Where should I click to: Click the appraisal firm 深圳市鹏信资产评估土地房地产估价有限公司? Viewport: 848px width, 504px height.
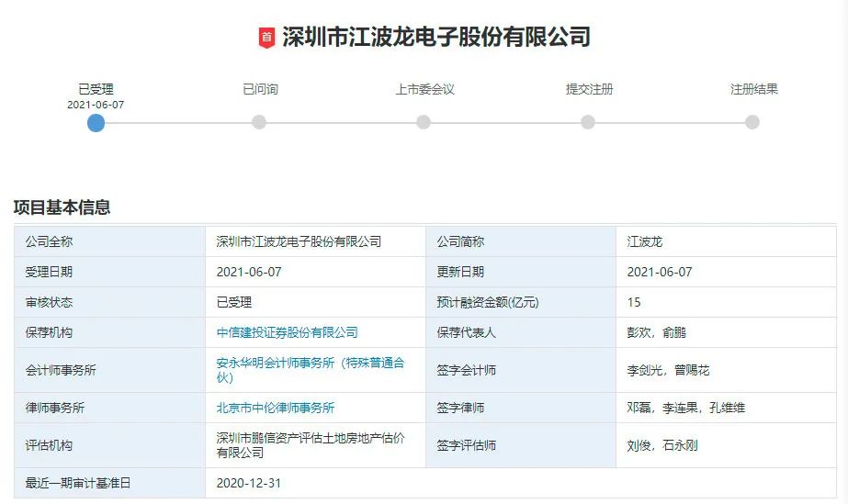pos(311,445)
